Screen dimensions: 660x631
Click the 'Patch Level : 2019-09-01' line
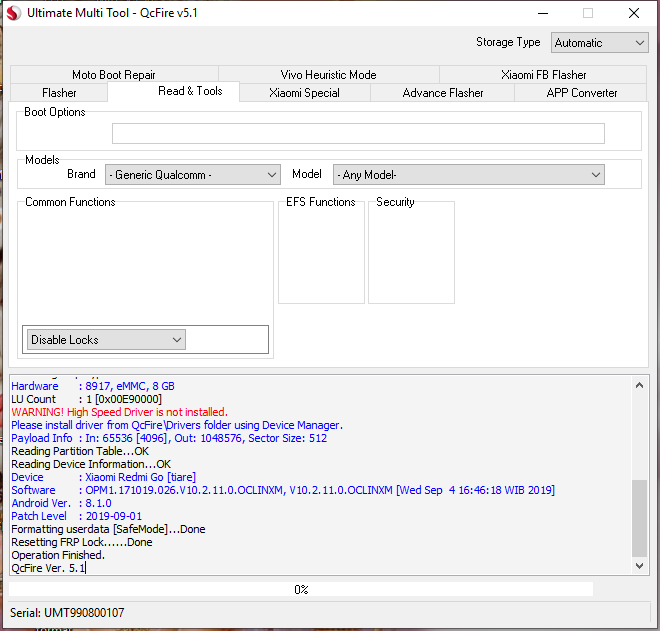[77, 516]
